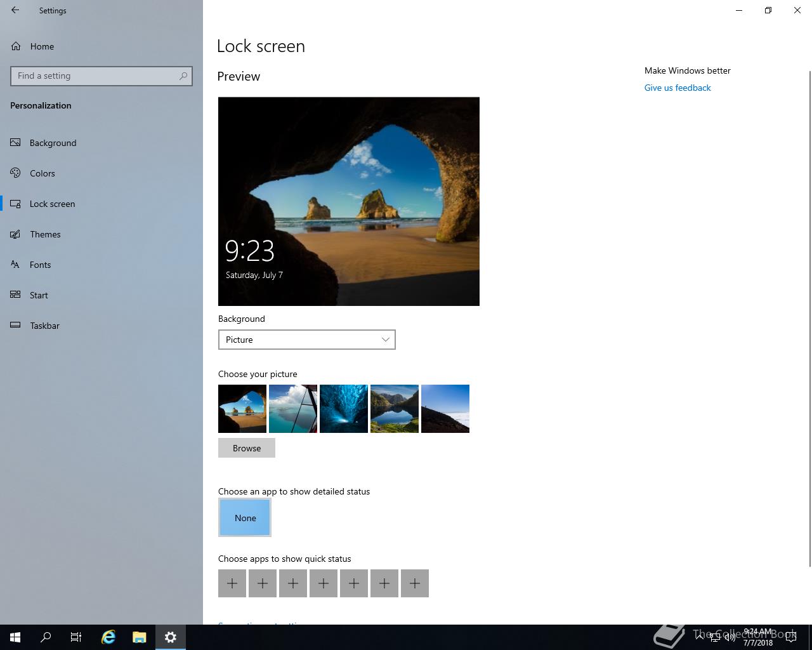Add fifth quick status app plus tile
This screenshot has width=812, height=650.
(x=354, y=583)
